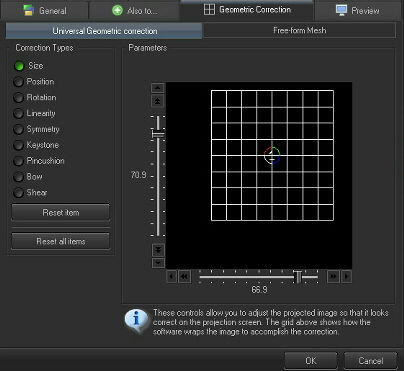This screenshot has height=371, width=404.
Task: Open the General tab
Action: point(44,10)
